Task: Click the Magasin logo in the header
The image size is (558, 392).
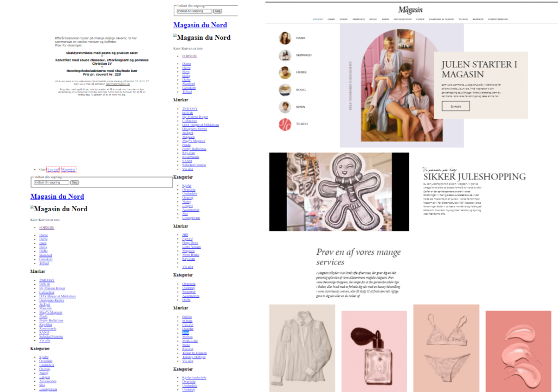Action: click(410, 10)
